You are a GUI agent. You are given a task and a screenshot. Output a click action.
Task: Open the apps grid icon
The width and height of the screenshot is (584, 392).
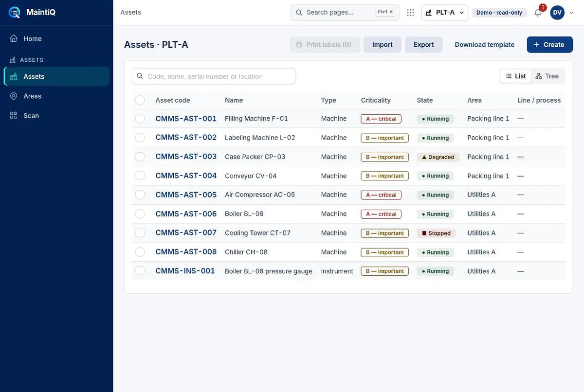point(410,13)
